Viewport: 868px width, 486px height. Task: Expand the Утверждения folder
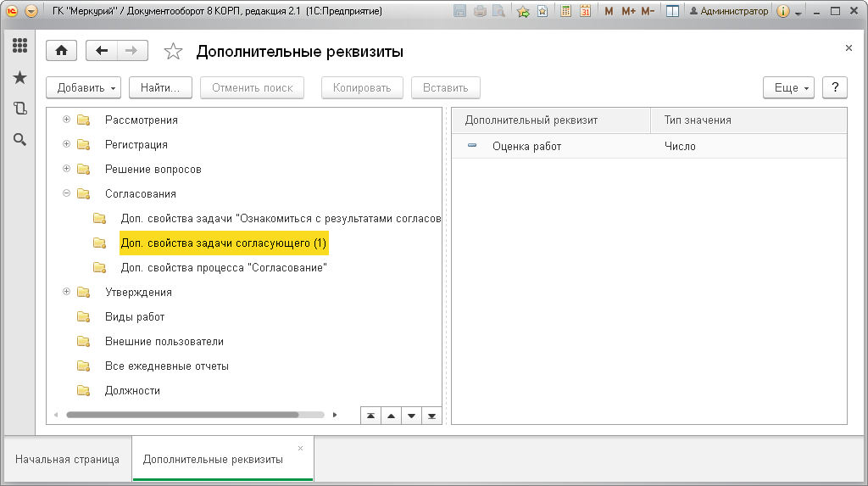tap(66, 292)
